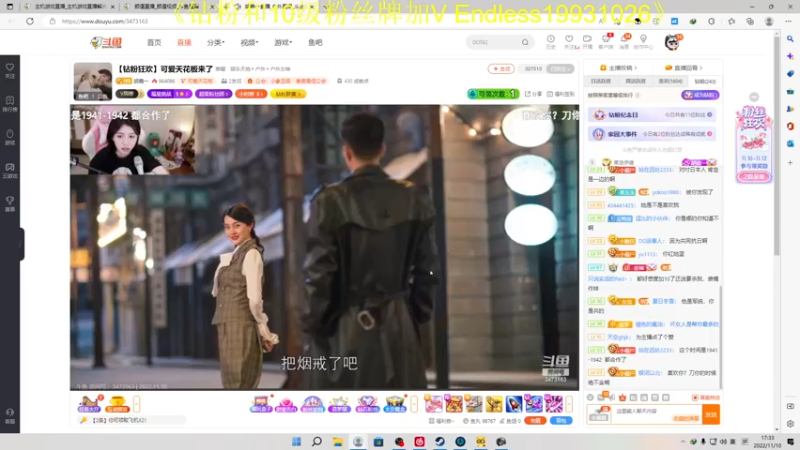Screen dimensions: 800x450
Task: Switch to the 钻粉(243) tab
Action: coord(705,81)
